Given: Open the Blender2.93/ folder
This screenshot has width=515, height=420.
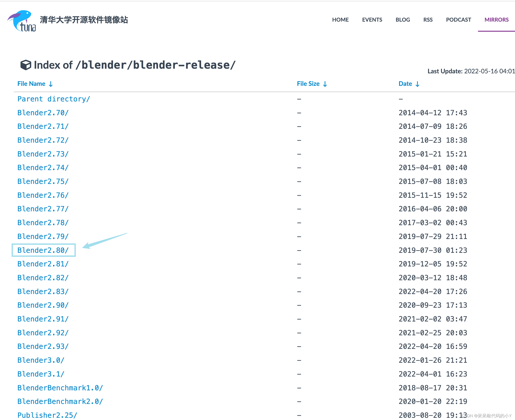Looking at the screenshot, I should tap(43, 346).
